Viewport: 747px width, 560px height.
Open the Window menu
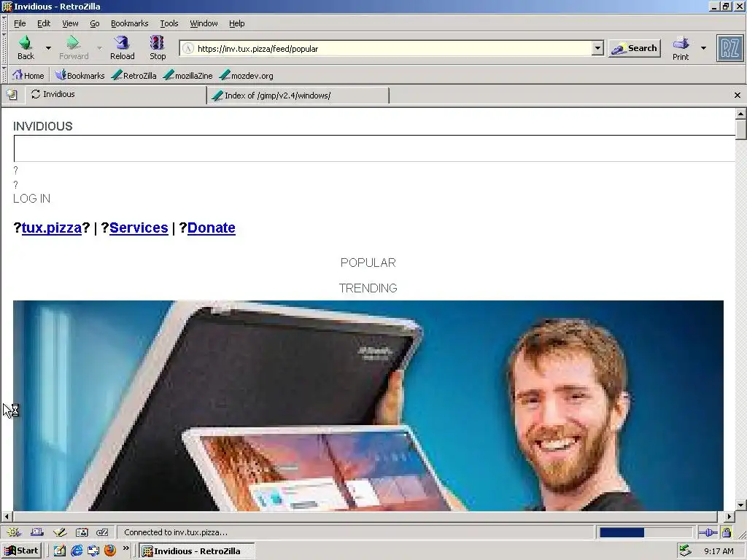tap(204, 23)
